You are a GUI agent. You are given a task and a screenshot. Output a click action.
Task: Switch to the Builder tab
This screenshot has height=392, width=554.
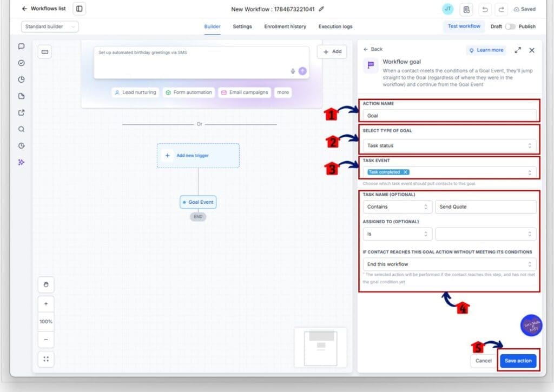click(212, 26)
